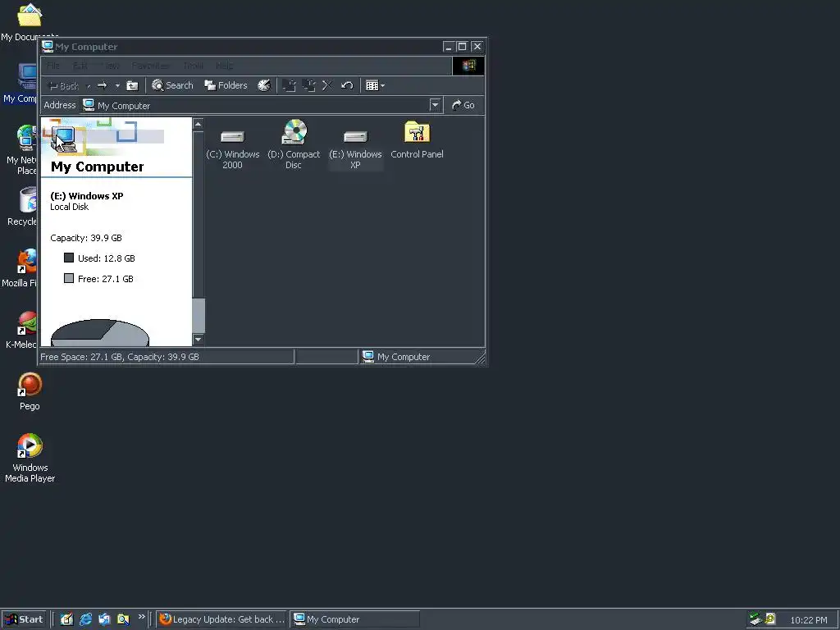Screen dimensions: 840x630
Task: Click the network tray icon
Action: point(756,619)
